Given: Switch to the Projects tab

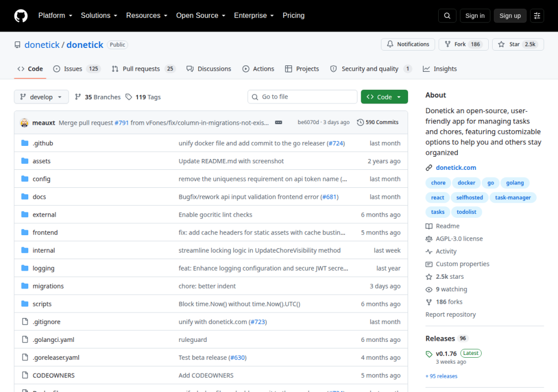Looking at the screenshot, I should (302, 69).
